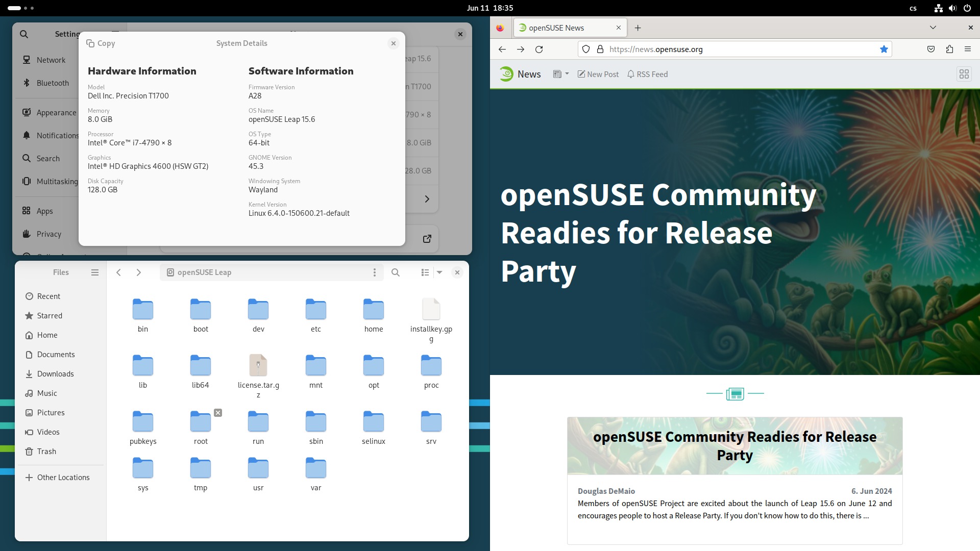
Task: Open Documents in Files sidebar
Action: pyautogui.click(x=61, y=355)
